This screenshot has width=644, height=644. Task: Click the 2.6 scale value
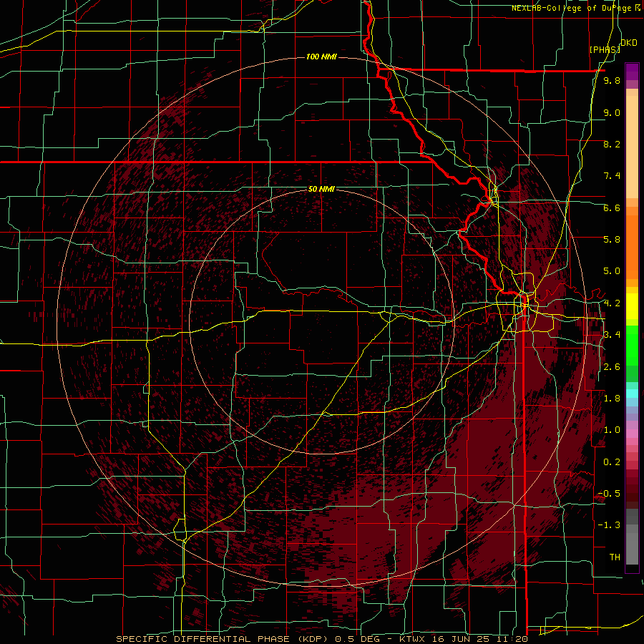pyautogui.click(x=612, y=367)
